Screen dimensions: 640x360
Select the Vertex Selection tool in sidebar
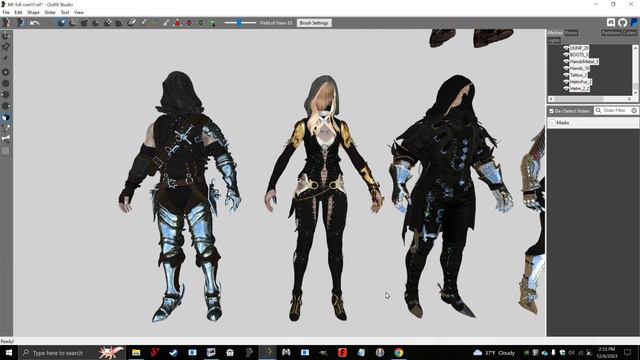coord(6,58)
